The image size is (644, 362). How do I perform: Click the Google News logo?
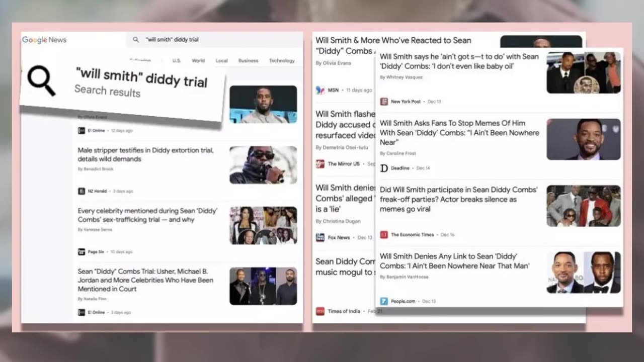pyautogui.click(x=44, y=40)
